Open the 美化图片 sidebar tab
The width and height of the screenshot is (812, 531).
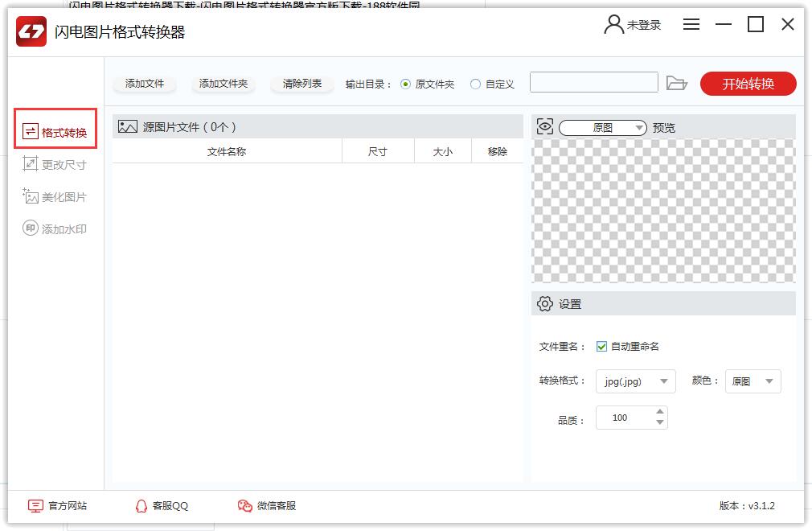click(x=55, y=197)
